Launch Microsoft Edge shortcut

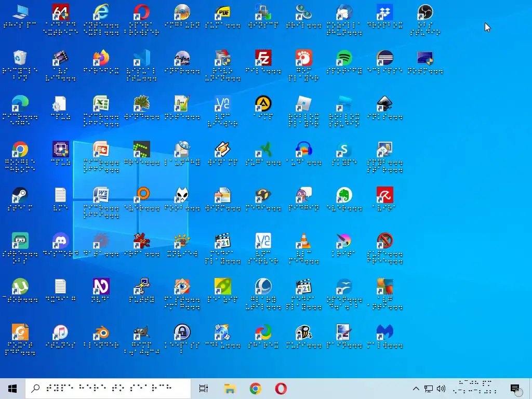click(20, 104)
